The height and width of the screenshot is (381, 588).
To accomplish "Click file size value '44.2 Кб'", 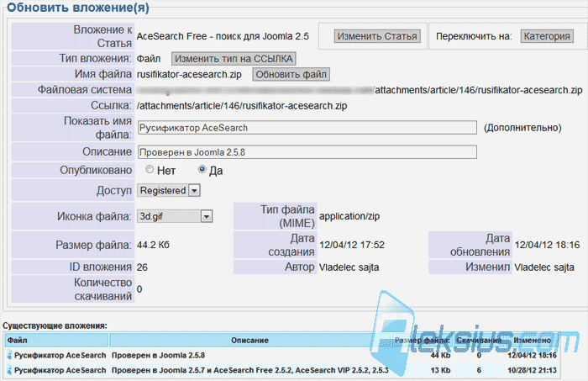I will pos(153,245).
